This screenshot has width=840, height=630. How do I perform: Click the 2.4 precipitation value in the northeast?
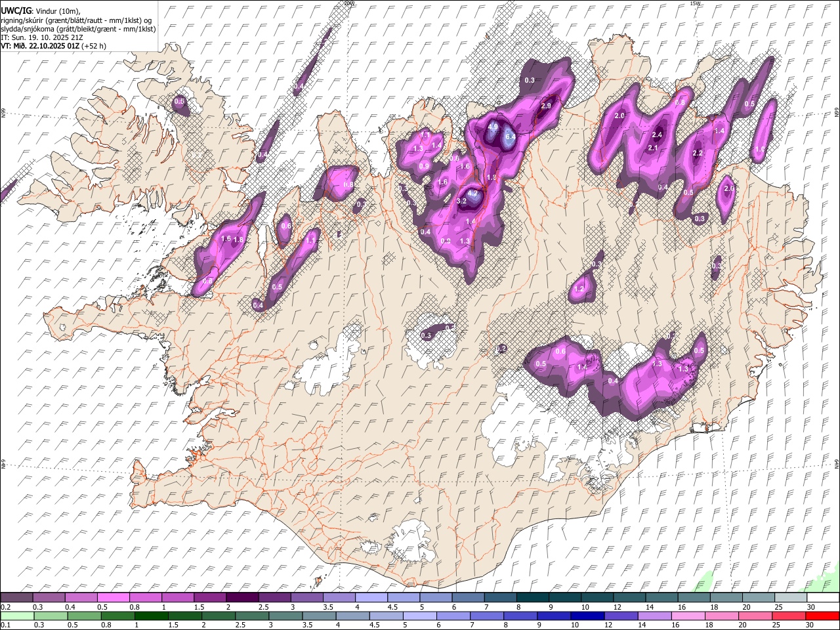(657, 135)
